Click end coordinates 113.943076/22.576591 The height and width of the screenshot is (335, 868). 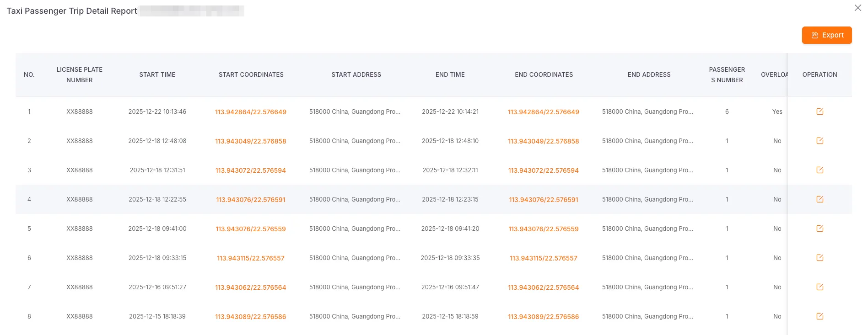point(543,200)
